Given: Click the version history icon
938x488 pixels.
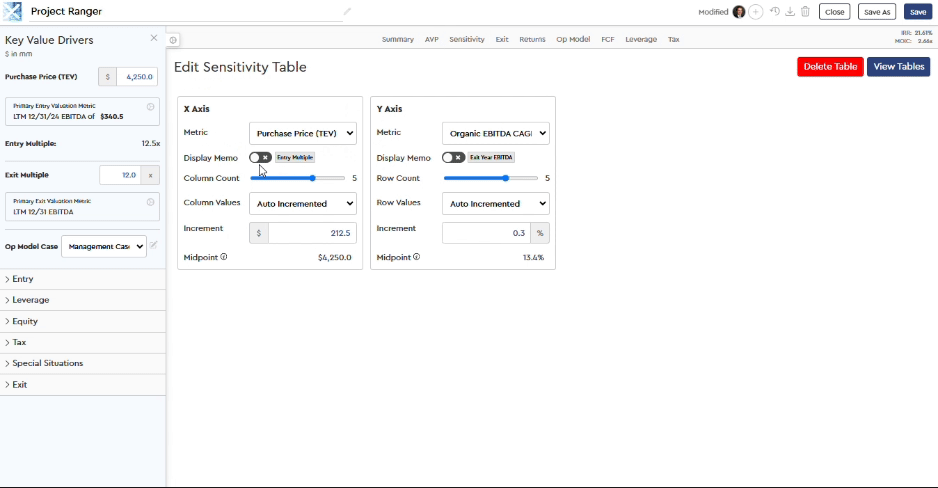Looking at the screenshot, I should click(774, 12).
